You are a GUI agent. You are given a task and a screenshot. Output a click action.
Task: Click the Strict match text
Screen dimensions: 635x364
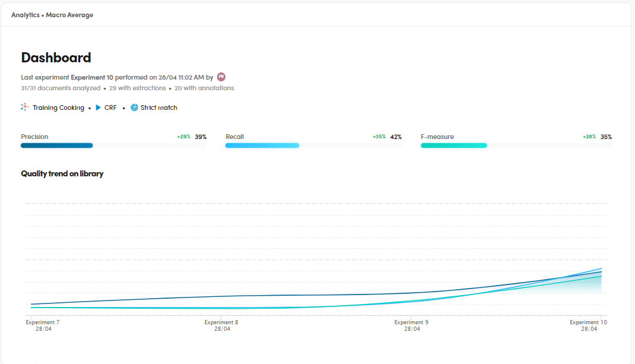tap(159, 107)
